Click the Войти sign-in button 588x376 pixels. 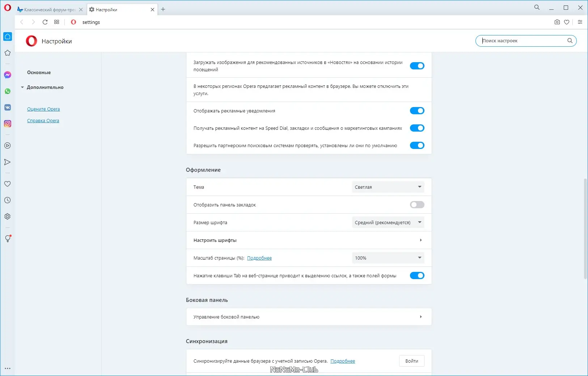click(x=411, y=361)
